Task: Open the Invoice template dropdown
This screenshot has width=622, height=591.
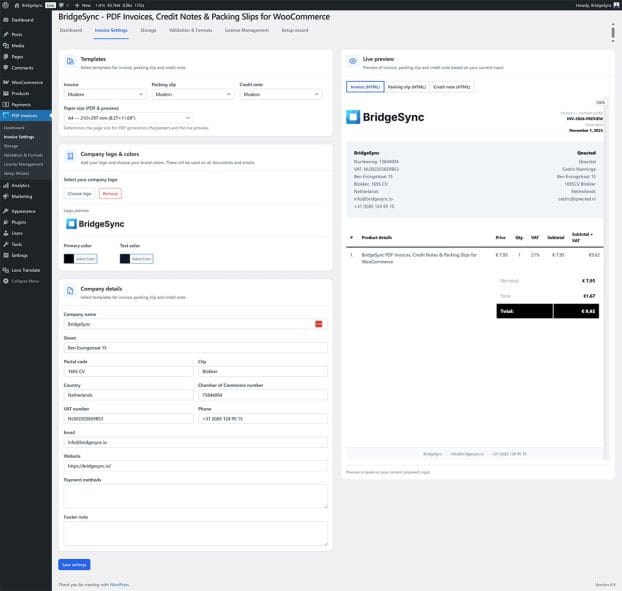Action: point(105,94)
